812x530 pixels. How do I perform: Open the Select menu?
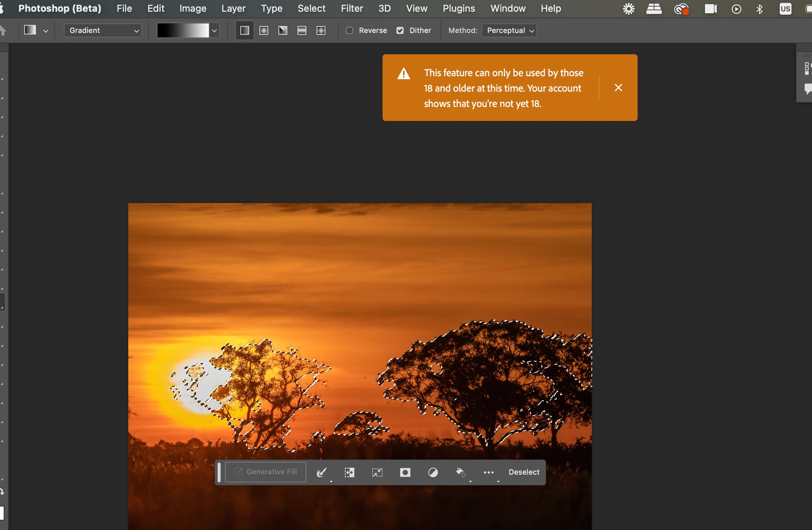coord(311,8)
